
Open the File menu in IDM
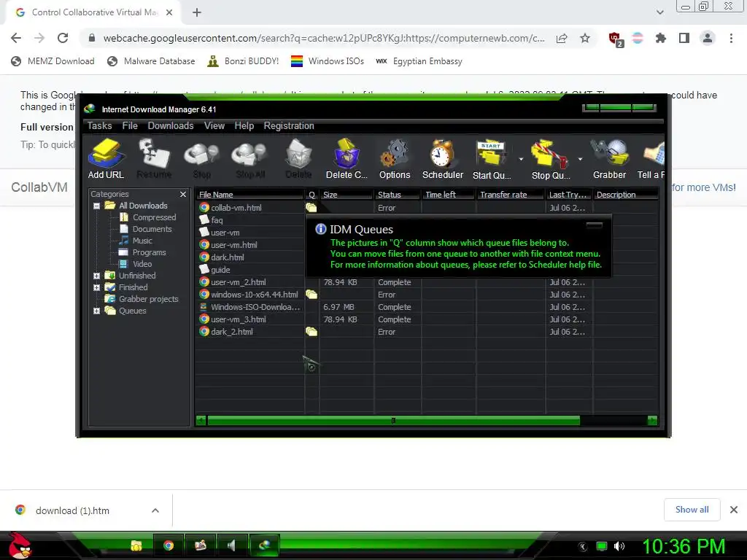click(x=130, y=125)
